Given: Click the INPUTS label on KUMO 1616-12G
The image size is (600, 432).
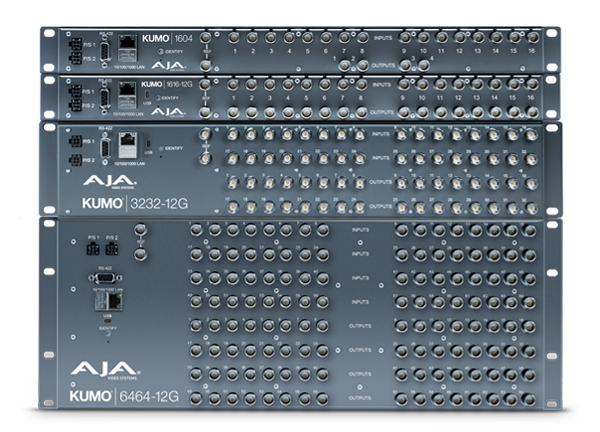Looking at the screenshot, I should [382, 85].
